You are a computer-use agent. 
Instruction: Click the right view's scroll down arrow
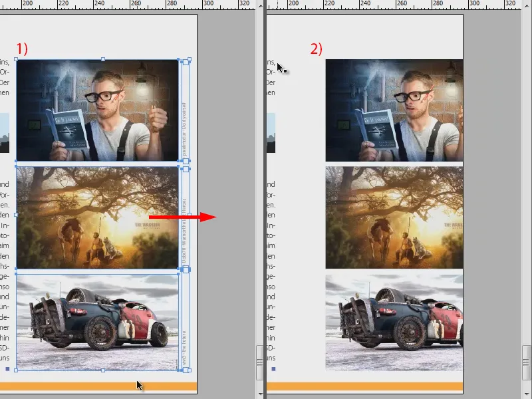pyautogui.click(x=526, y=394)
